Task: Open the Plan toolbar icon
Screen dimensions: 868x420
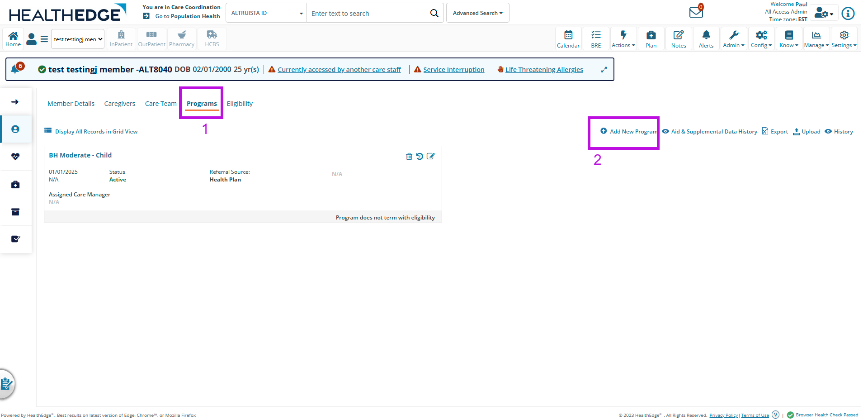Action: (651, 39)
